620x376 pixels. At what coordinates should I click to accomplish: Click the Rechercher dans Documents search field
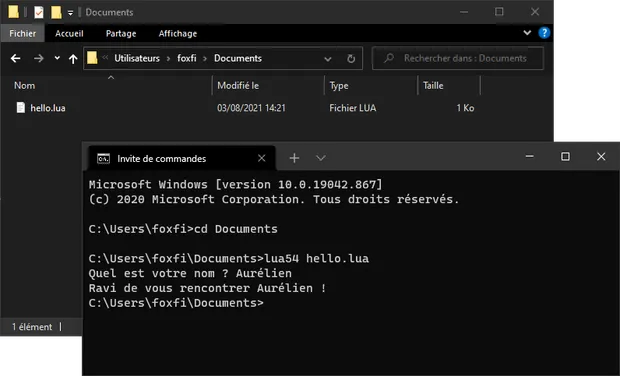[458, 59]
